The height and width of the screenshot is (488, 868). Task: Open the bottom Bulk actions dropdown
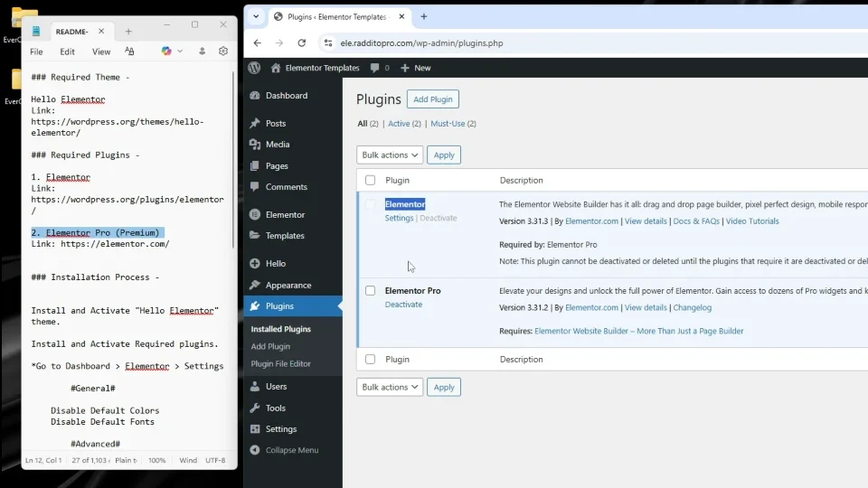(x=390, y=387)
